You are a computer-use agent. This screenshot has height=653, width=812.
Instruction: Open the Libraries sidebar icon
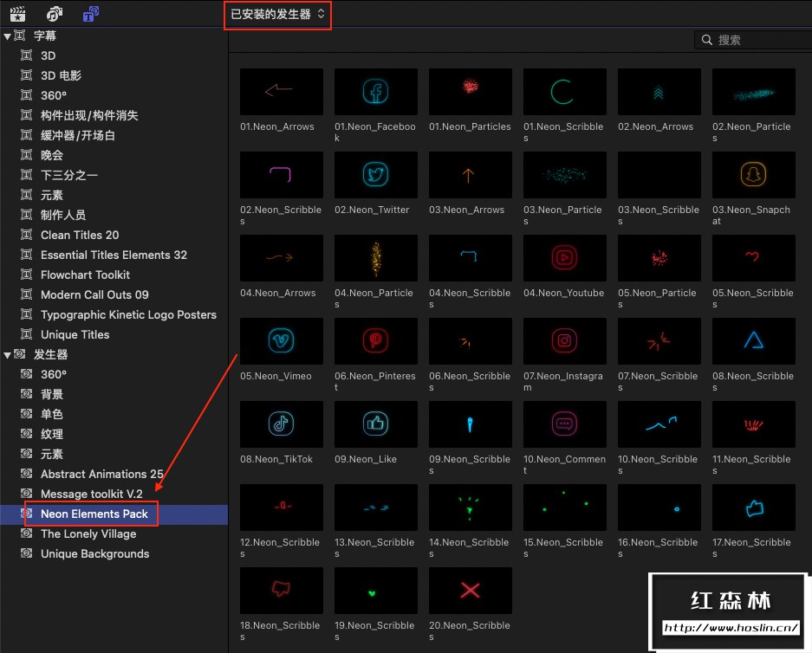pyautogui.click(x=17, y=14)
